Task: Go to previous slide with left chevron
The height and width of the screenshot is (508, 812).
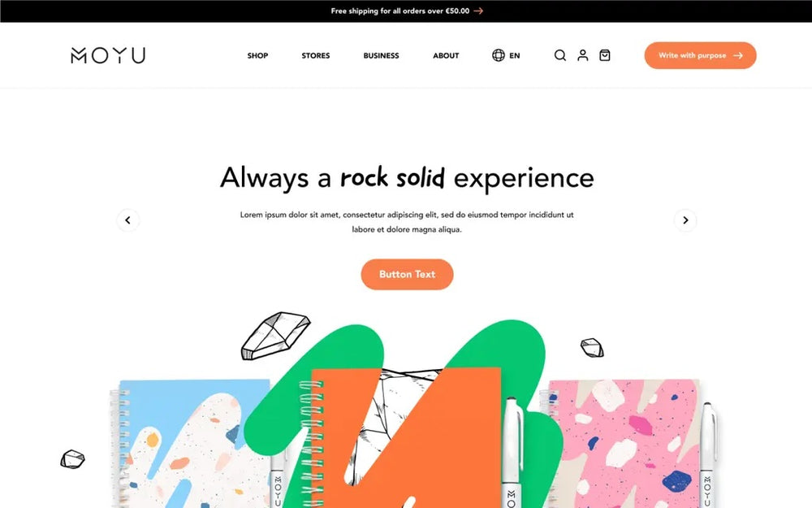Action: coord(128,220)
